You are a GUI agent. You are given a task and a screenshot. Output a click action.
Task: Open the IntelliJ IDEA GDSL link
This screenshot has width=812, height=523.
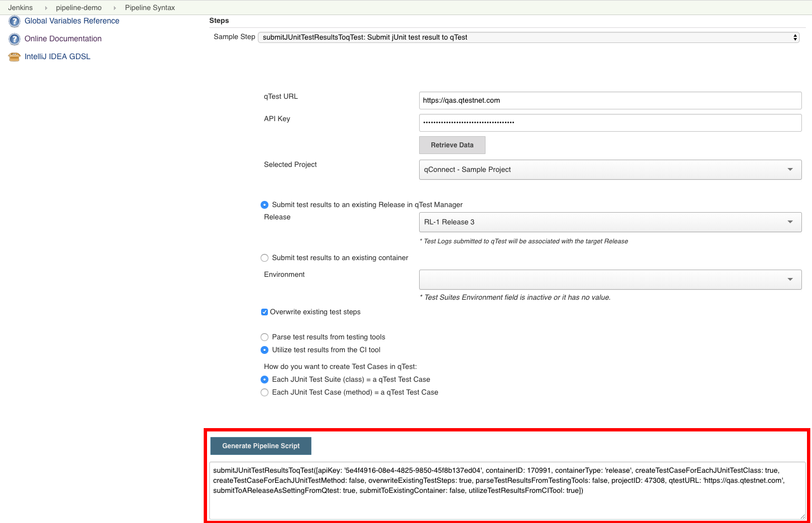pyautogui.click(x=57, y=57)
